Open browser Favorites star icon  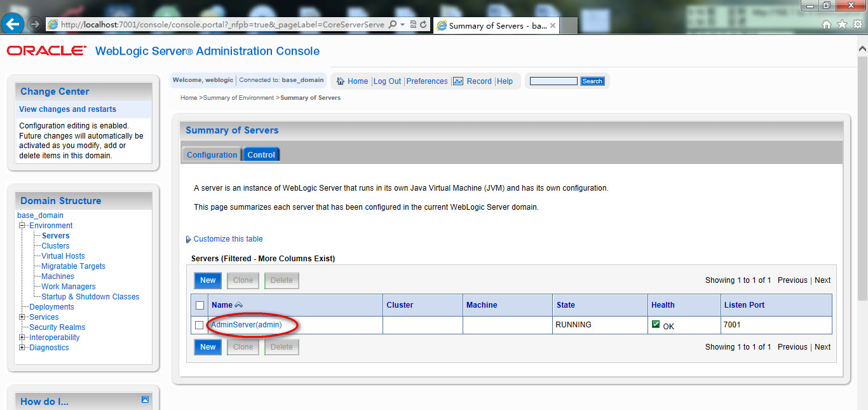(x=842, y=24)
